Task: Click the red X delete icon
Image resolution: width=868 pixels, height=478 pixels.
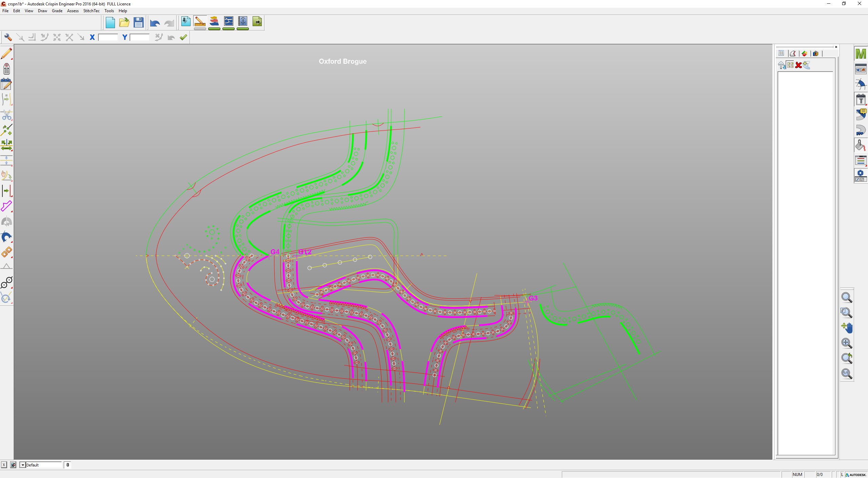Action: coord(798,65)
